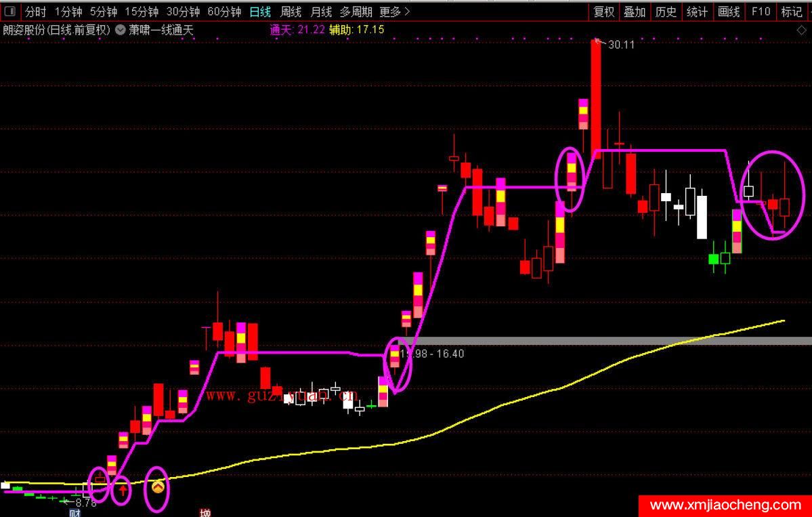This screenshot has width=812, height=517.
Task: Click the 财 financial marker icon
Action: [x=75, y=513]
